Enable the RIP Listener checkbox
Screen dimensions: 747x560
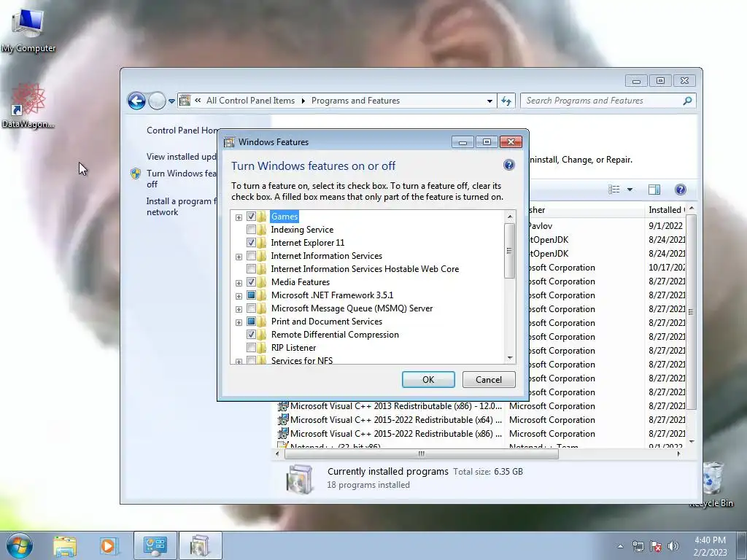coord(251,348)
